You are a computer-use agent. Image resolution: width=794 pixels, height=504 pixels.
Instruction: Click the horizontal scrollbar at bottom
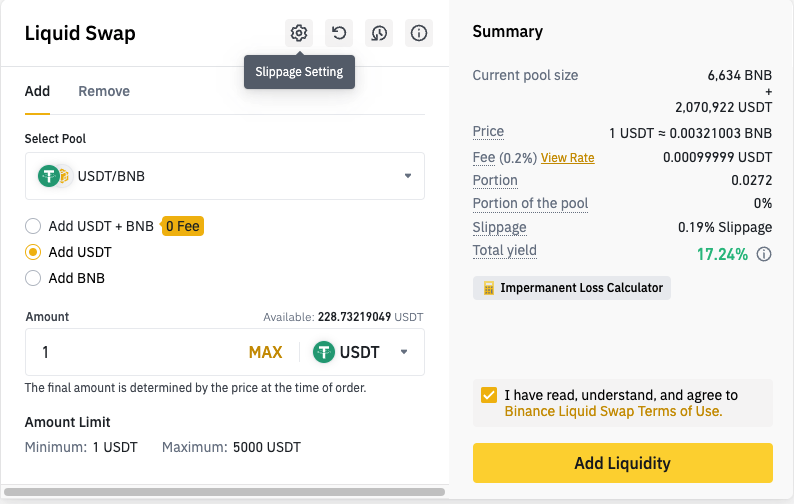pyautogui.click(x=224, y=492)
